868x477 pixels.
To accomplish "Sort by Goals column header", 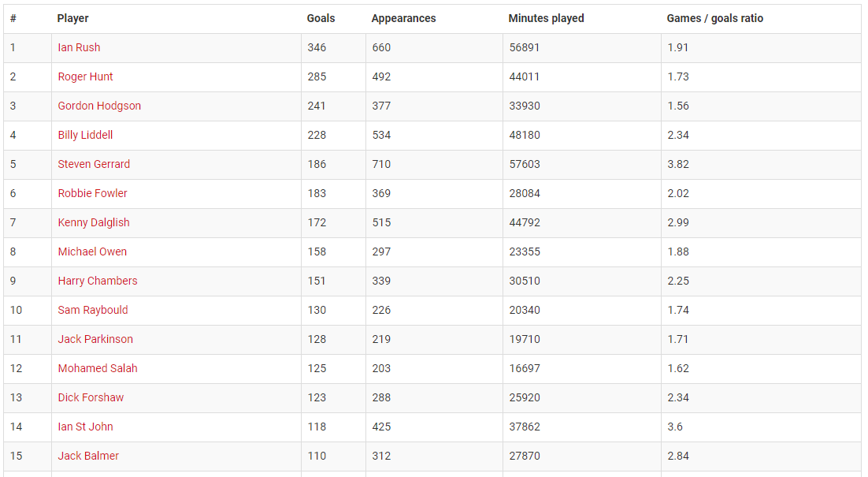I will coord(321,18).
